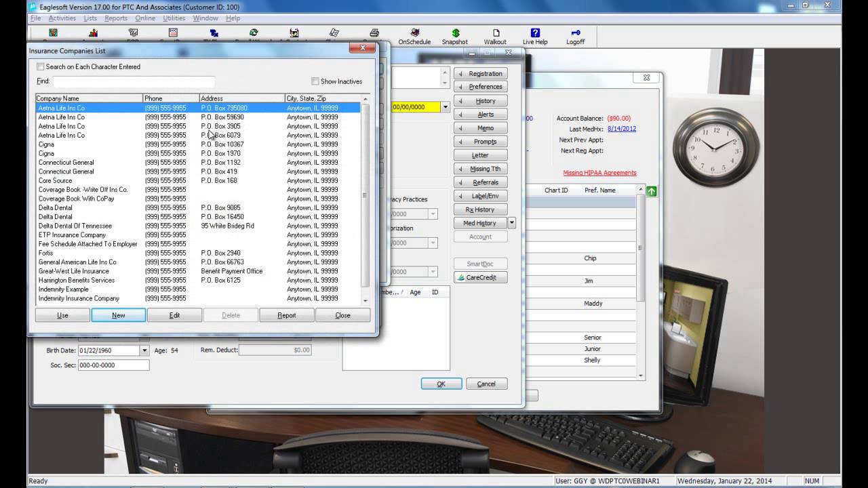This screenshot has width=868, height=488.
Task: Open the Help menu
Action: [x=233, y=18]
